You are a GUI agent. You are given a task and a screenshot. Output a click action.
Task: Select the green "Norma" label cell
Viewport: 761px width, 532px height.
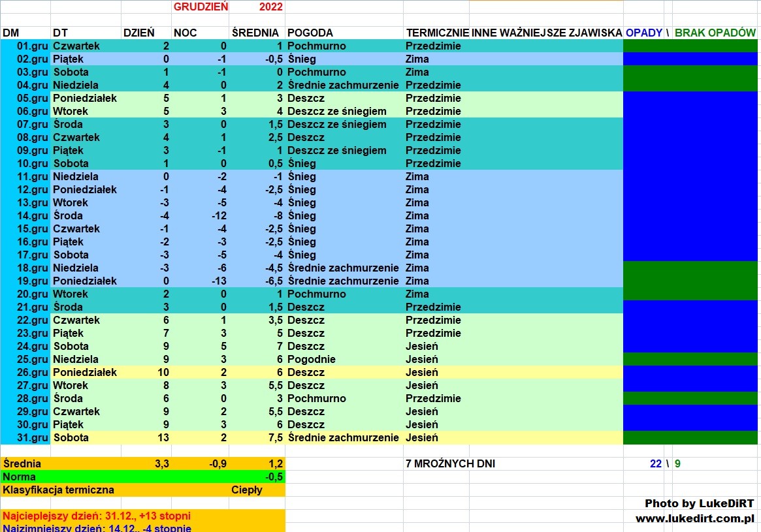[x=20, y=477]
